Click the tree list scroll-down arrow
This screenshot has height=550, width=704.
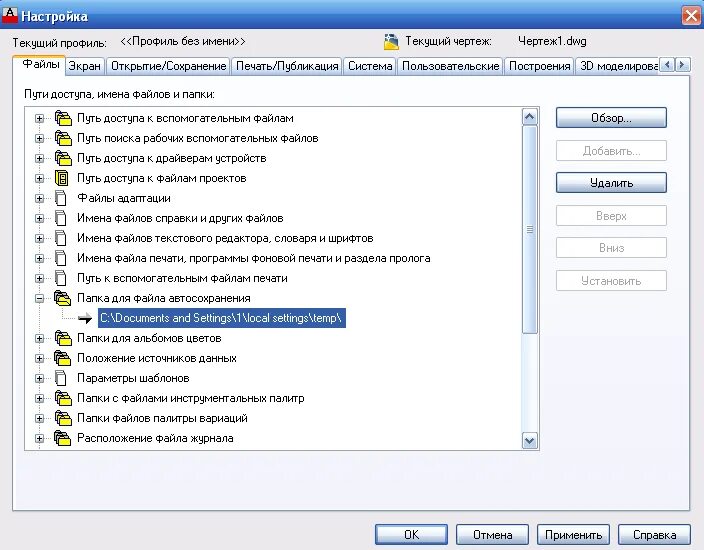pos(530,440)
